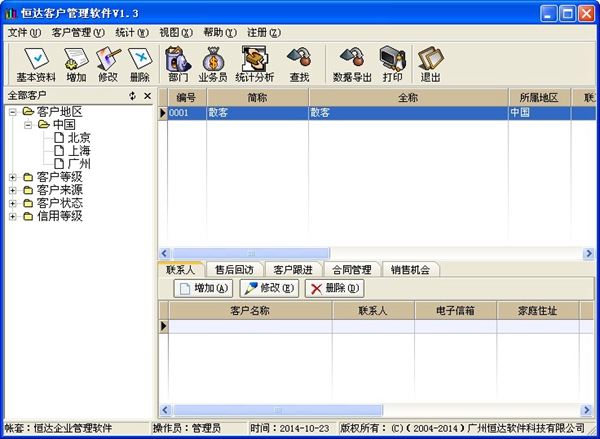Open the 基本资料 toolbar icon
Image resolution: width=600 pixels, height=439 pixels.
pyautogui.click(x=36, y=65)
